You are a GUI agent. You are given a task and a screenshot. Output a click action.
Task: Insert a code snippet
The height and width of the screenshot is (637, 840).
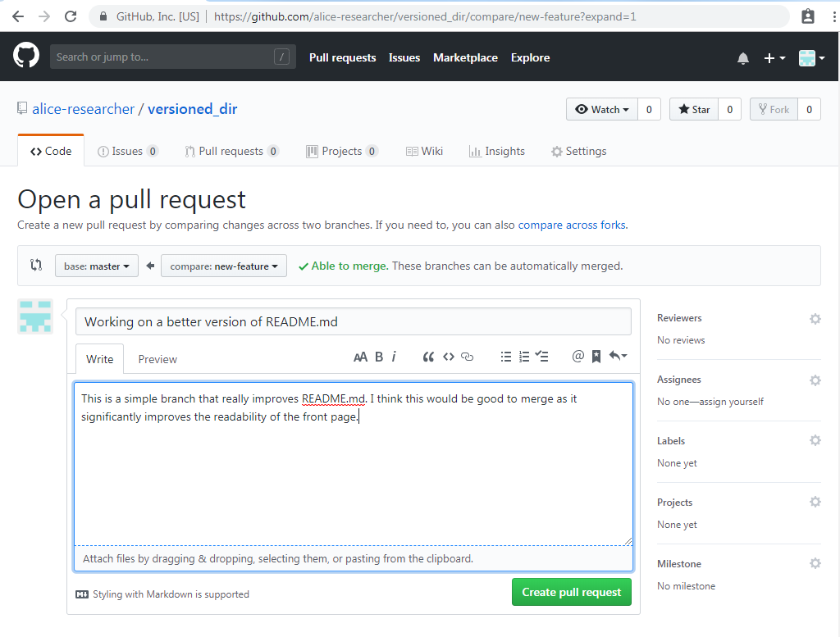pos(448,357)
